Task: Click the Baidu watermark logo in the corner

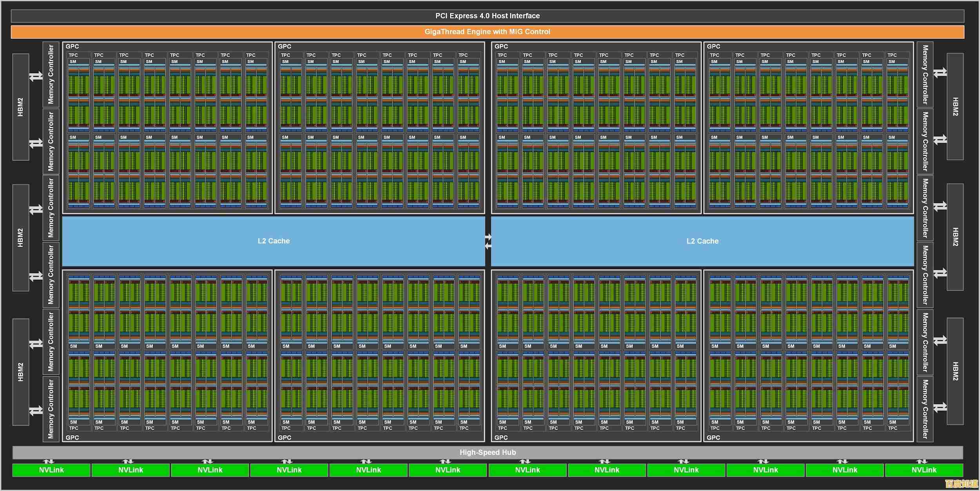Action: click(x=961, y=484)
